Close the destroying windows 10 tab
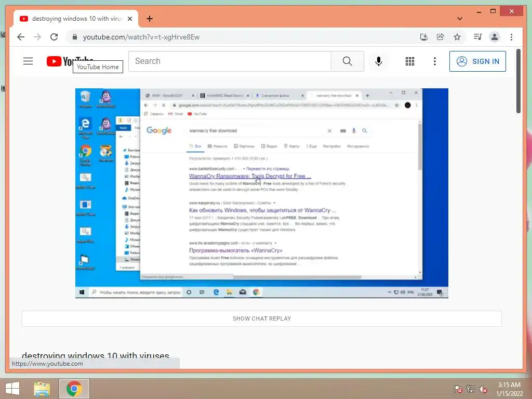Screen dimensions: 532x399 (129, 19)
